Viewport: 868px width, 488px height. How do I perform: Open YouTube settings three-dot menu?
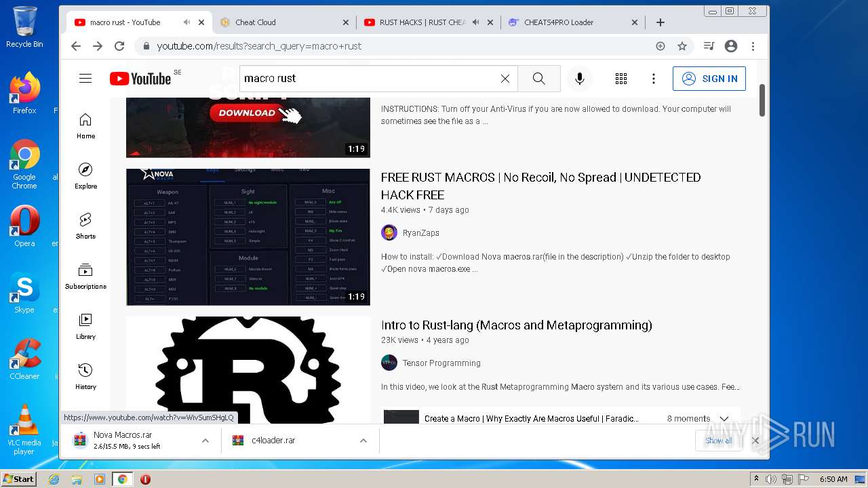tap(654, 79)
